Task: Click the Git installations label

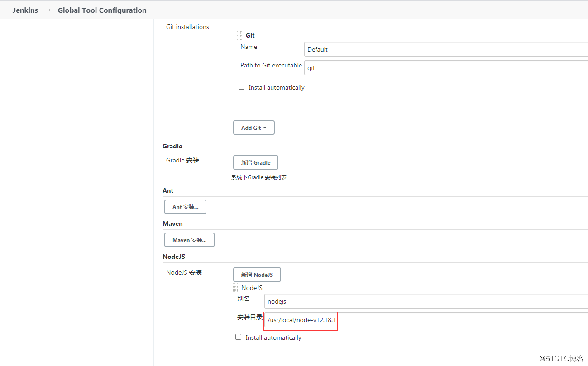Action: click(187, 27)
